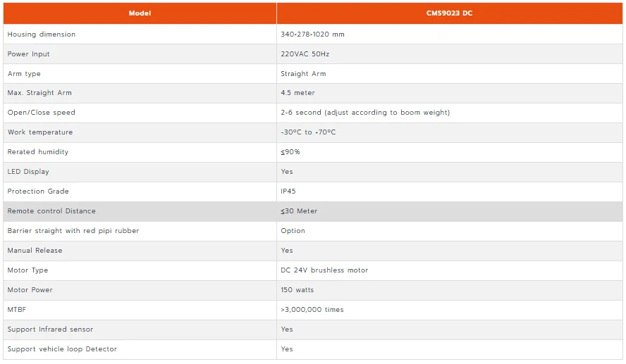
Task: Click the Open/Close speed label
Action: tap(41, 113)
